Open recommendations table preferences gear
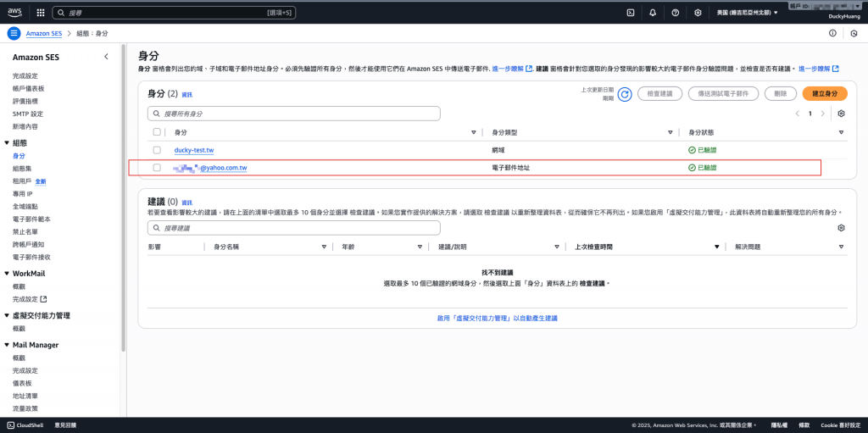868x433 pixels. tap(842, 228)
